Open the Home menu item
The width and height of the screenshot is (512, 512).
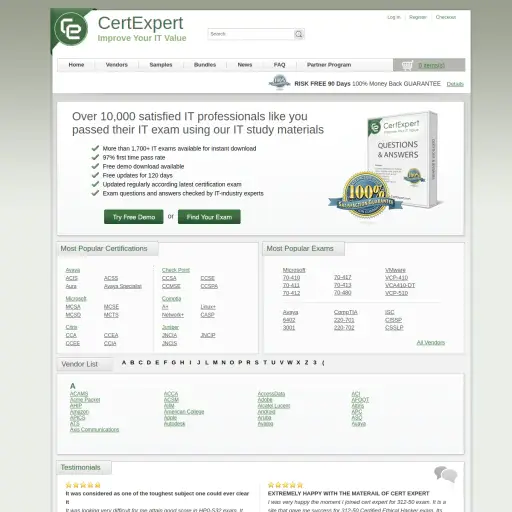[76, 65]
